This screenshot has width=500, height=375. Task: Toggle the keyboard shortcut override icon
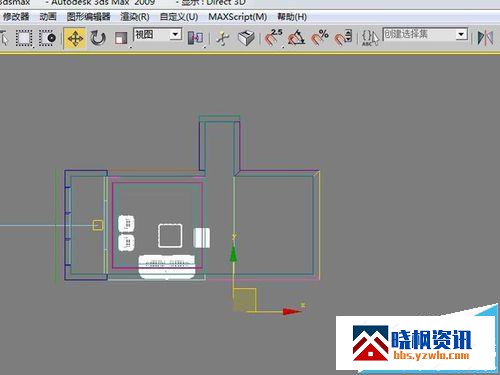(247, 38)
